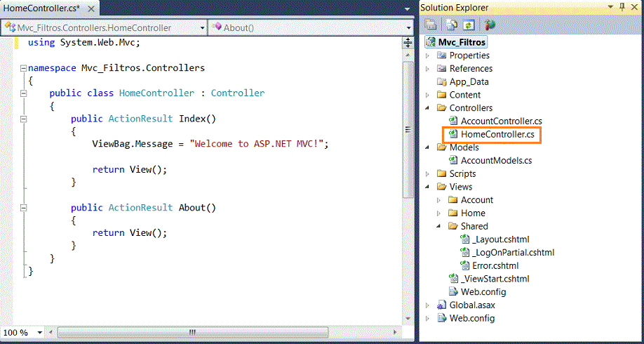Screen dimensions: 644x344
Task: Click the App_Data folder icon
Action: (442, 81)
